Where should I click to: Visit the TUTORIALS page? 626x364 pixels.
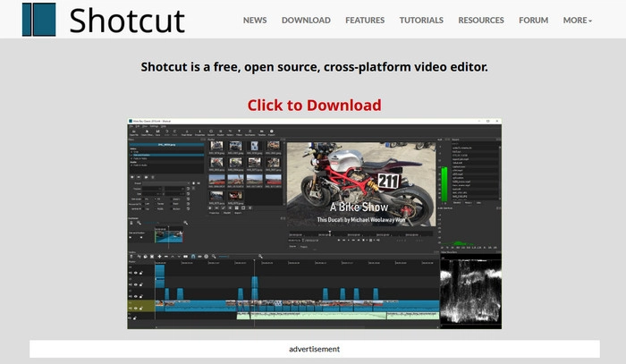click(x=421, y=20)
